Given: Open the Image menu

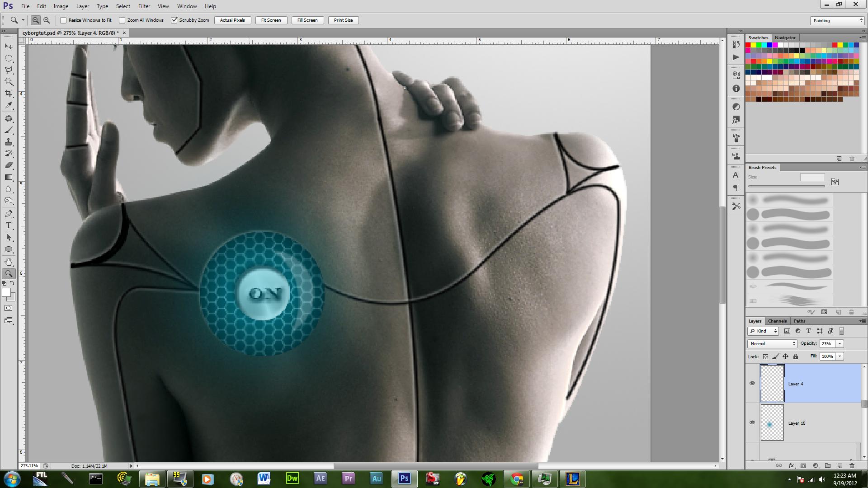Looking at the screenshot, I should tap(61, 6).
